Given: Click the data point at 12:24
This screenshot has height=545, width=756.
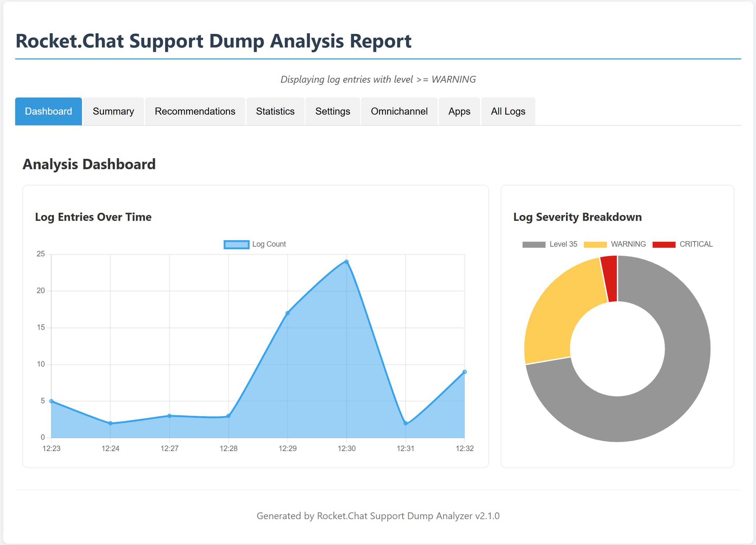Looking at the screenshot, I should pyautogui.click(x=110, y=423).
